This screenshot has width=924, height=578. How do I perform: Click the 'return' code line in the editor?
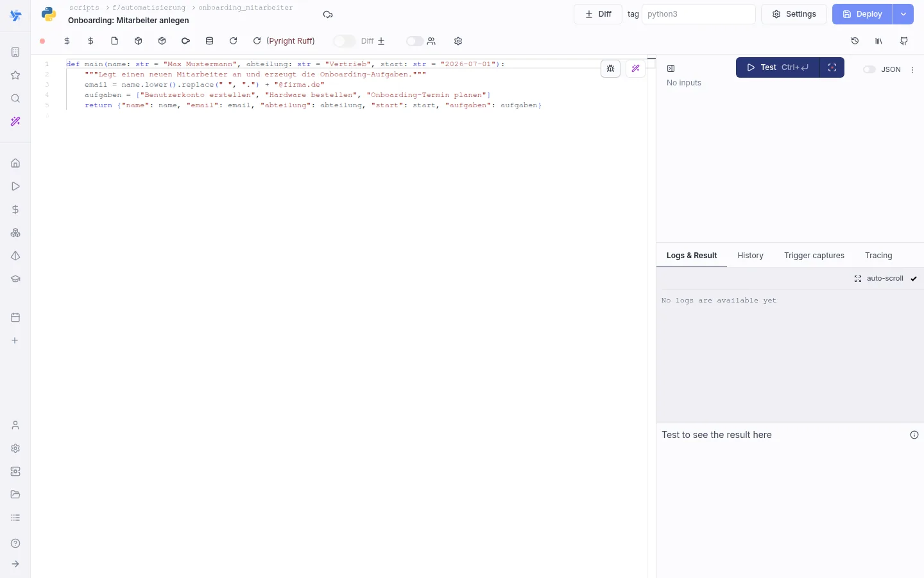[x=313, y=105]
